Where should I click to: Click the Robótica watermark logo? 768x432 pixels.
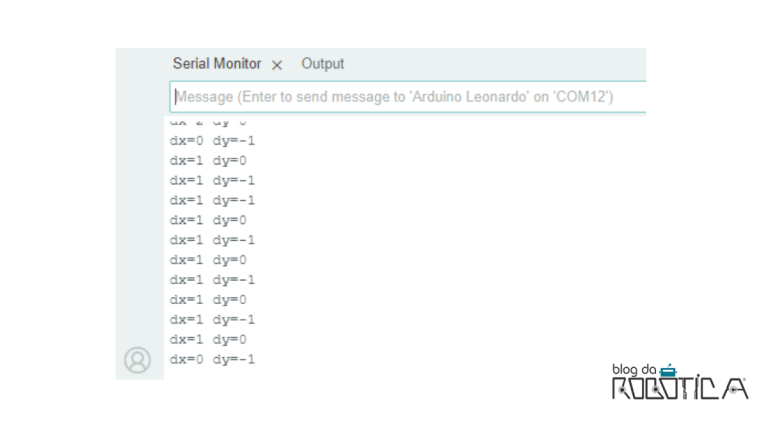coord(680,388)
